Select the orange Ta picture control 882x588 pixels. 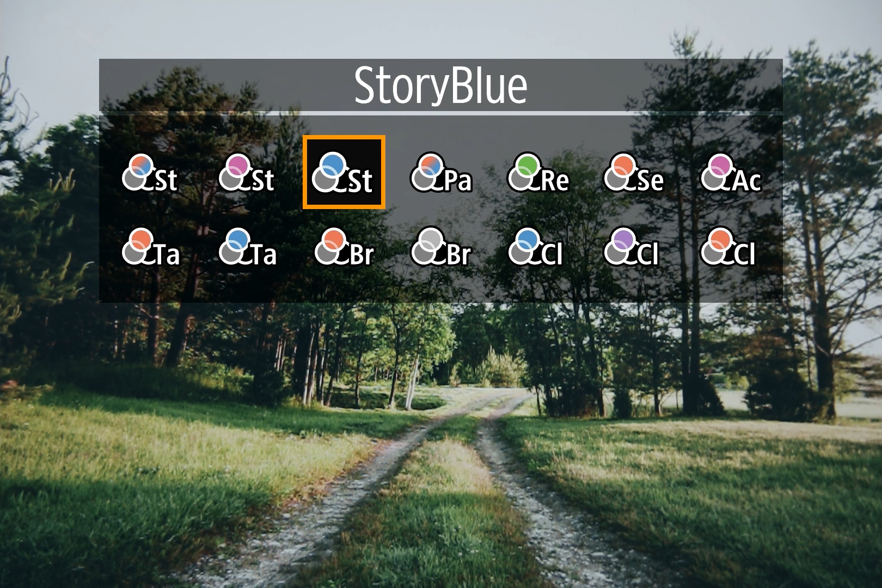tap(150, 247)
